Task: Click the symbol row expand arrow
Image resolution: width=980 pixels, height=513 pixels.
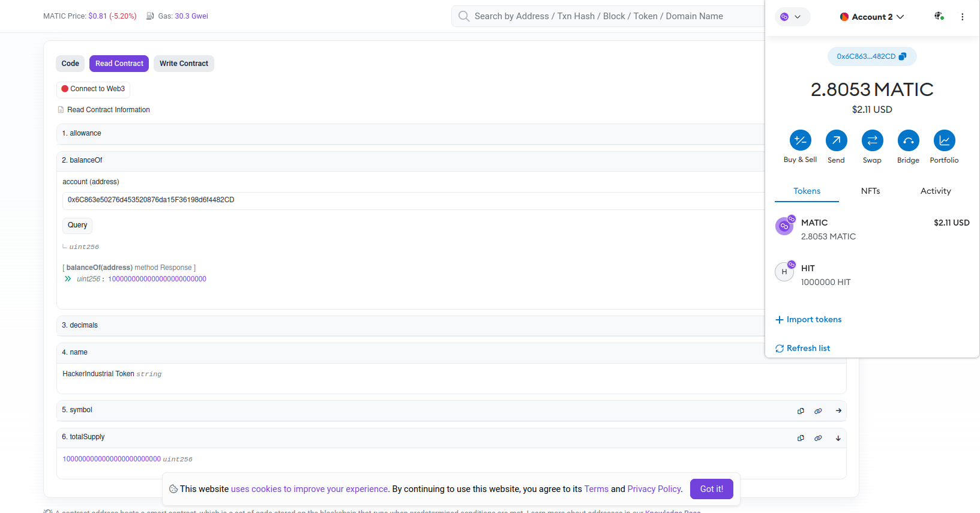Action: pos(838,411)
